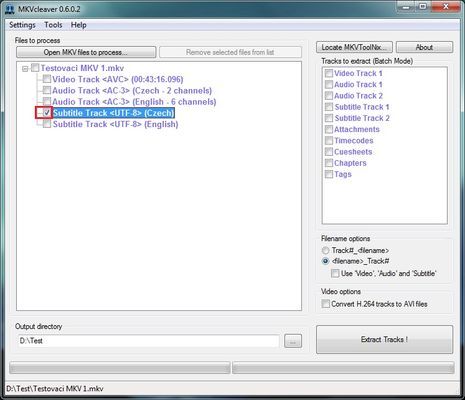Check the Video Track AVC checkbox
The height and width of the screenshot is (400, 465).
tap(47, 79)
